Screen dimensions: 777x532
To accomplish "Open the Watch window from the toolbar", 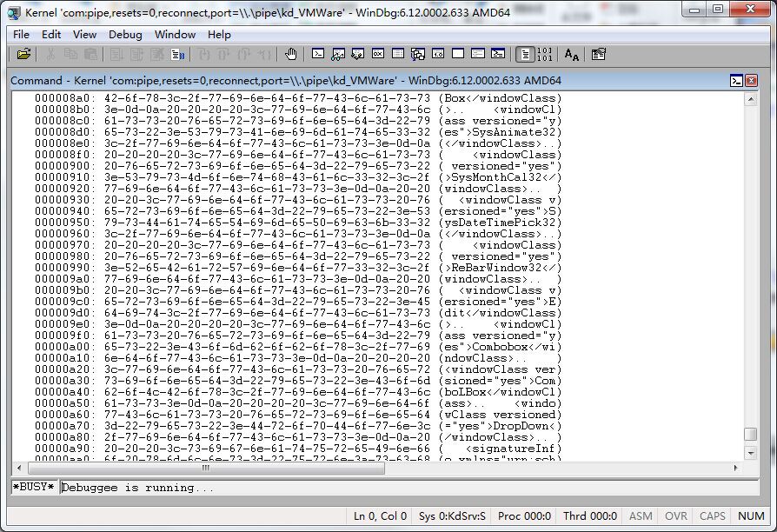I will coord(338,54).
